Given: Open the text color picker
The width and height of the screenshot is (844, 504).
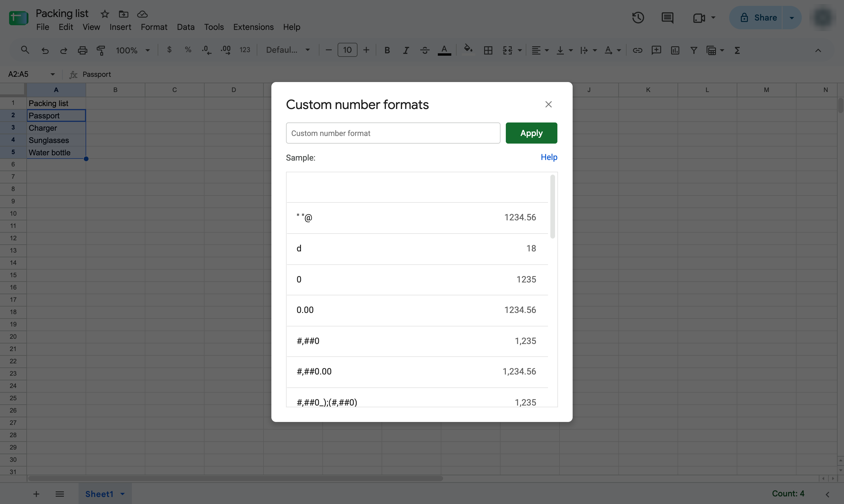Looking at the screenshot, I should coord(444,50).
